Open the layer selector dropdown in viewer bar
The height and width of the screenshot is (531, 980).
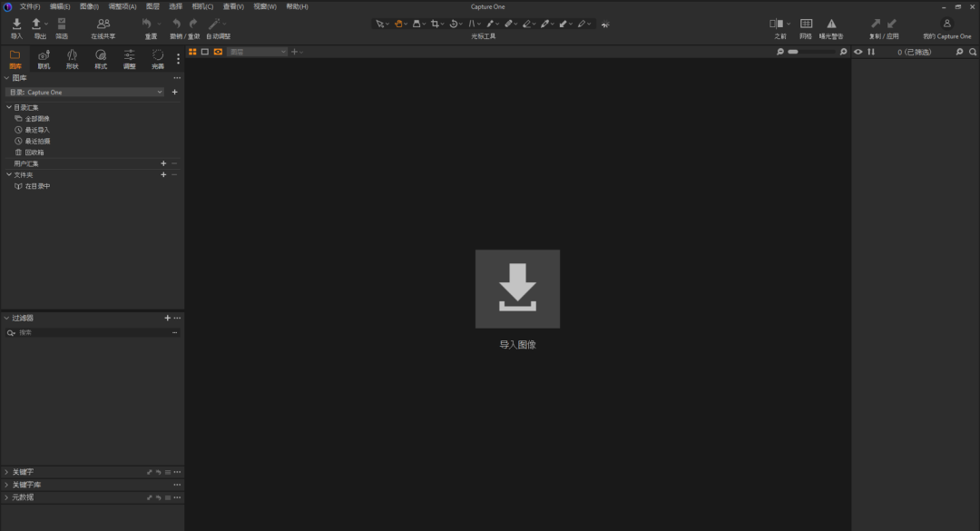coord(257,52)
